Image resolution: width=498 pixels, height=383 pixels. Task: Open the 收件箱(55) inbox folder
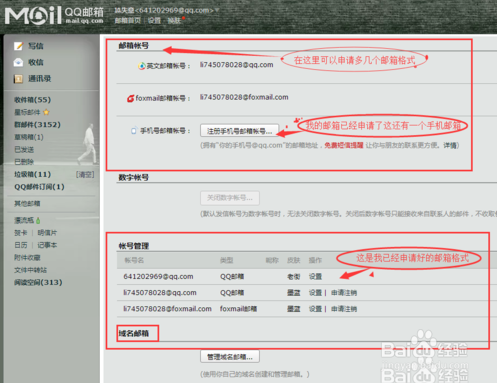32,100
